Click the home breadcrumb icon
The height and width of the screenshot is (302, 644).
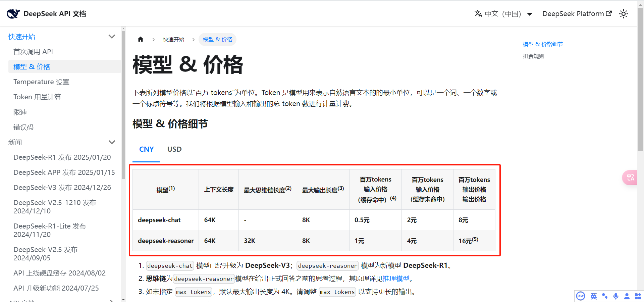141,40
